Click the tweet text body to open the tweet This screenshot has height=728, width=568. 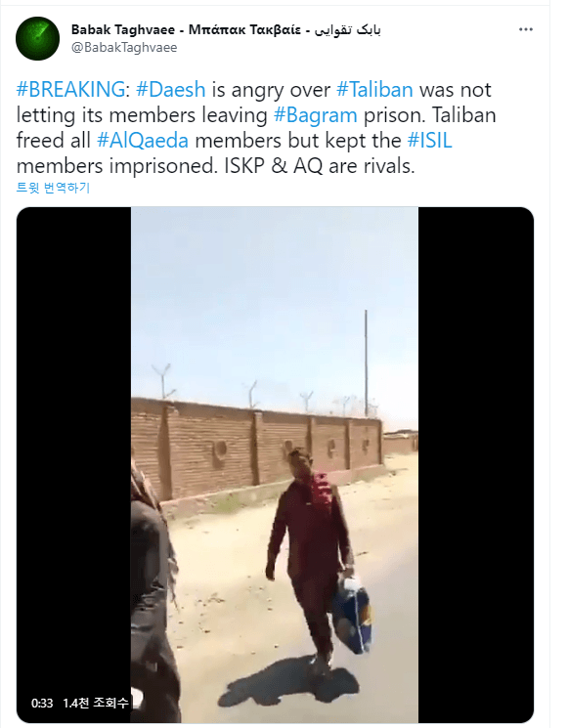pos(256,127)
